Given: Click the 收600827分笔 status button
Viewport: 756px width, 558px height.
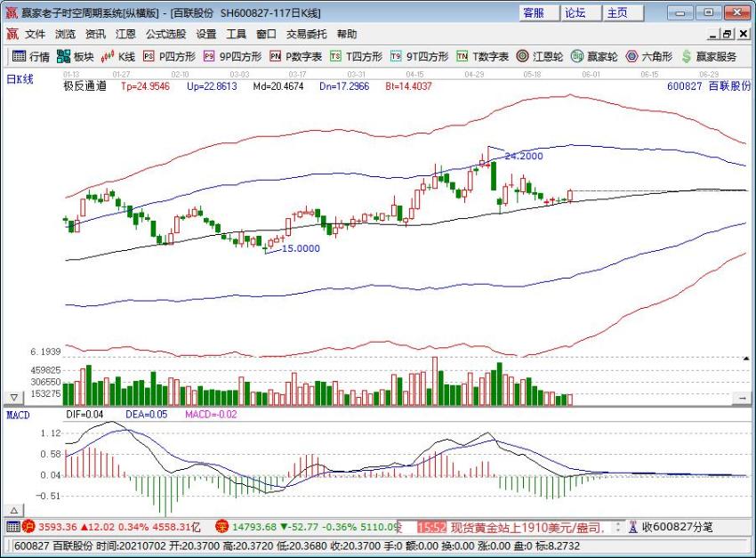Looking at the screenshot, I should pyautogui.click(x=677, y=527).
